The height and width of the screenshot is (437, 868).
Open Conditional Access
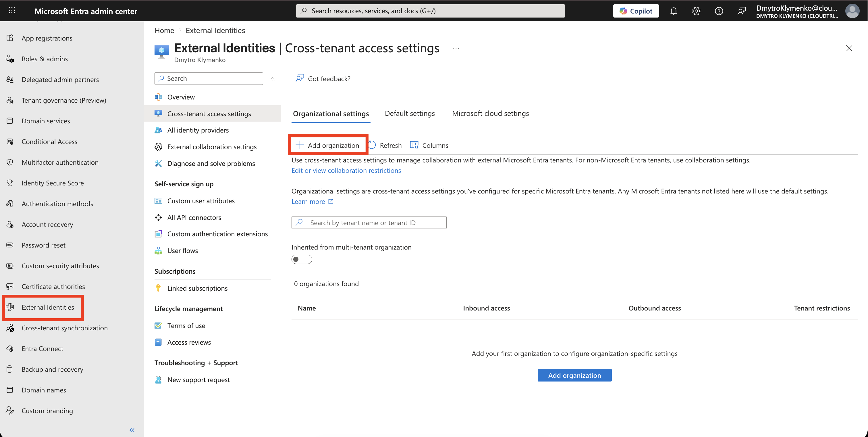click(x=49, y=142)
